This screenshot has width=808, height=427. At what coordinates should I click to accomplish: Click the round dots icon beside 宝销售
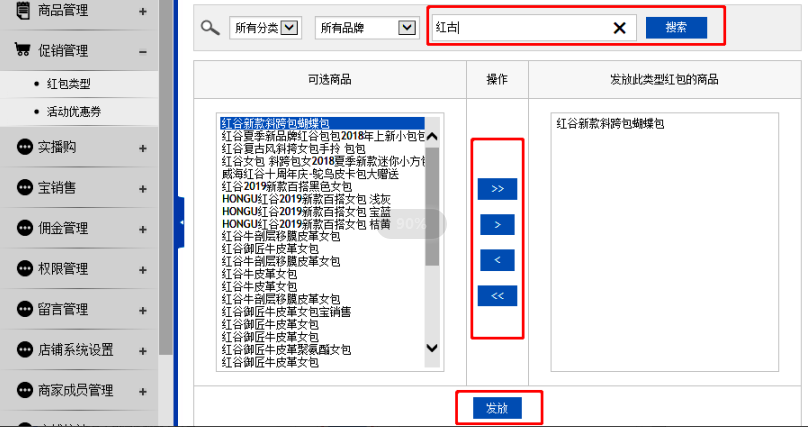(25, 188)
